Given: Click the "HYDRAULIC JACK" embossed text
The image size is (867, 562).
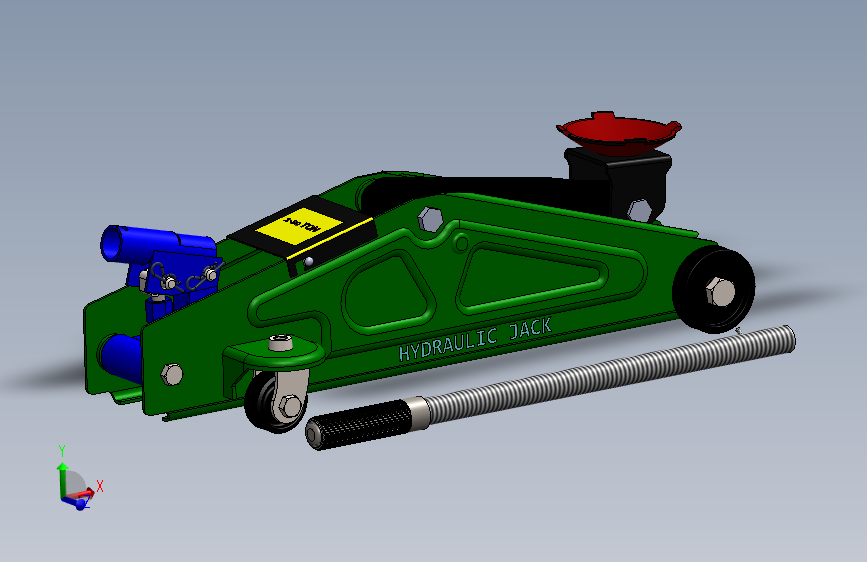Looking at the screenshot, I should 475,340.
